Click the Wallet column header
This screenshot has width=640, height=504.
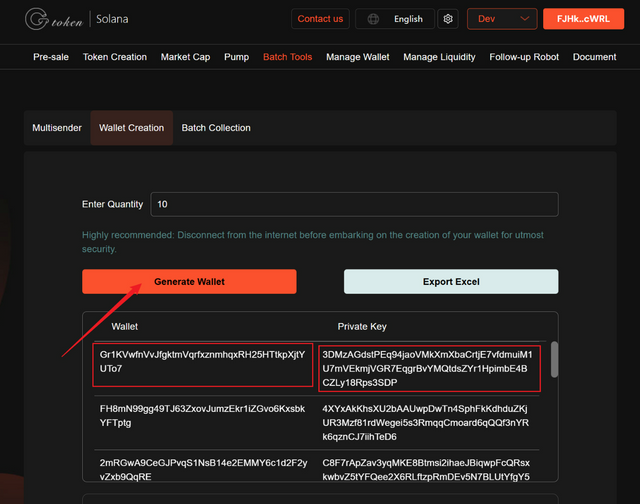coord(124,326)
